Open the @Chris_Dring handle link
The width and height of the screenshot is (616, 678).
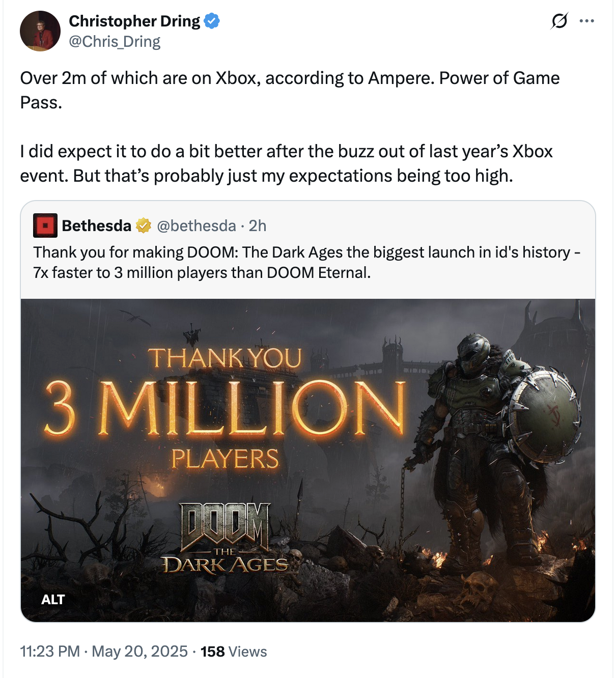click(x=115, y=42)
